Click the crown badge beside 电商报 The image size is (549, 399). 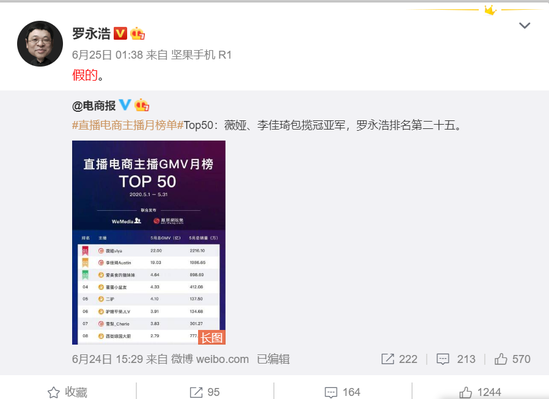(x=141, y=105)
